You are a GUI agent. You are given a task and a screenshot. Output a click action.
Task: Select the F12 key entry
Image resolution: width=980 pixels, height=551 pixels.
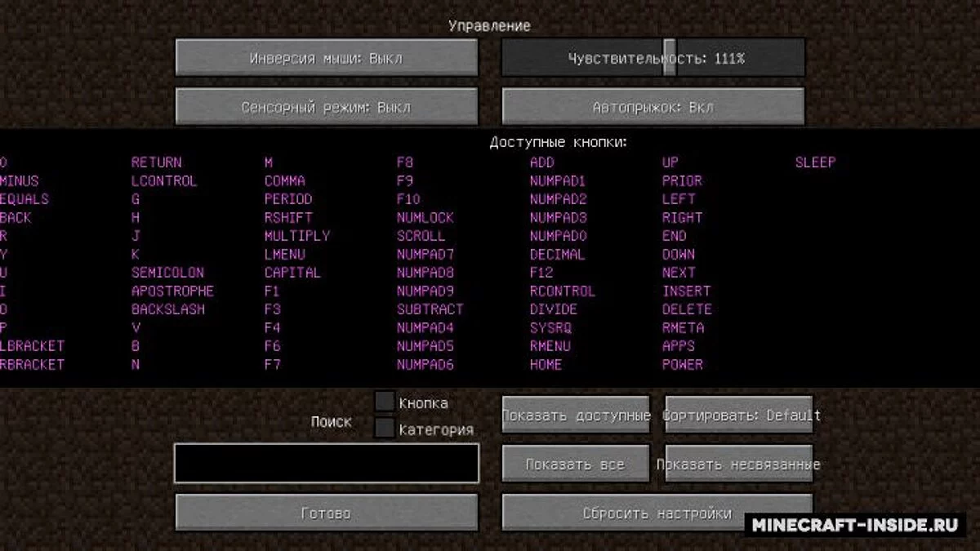point(541,273)
